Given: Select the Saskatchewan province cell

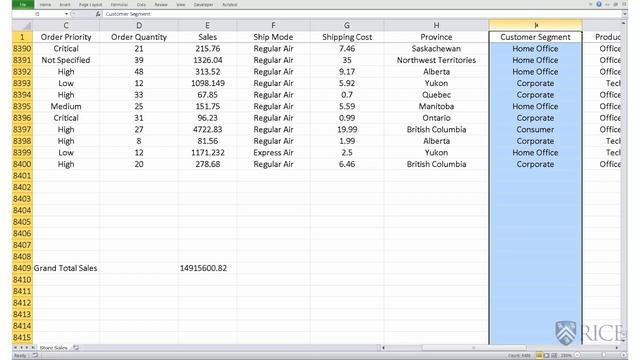Looking at the screenshot, I should 436,49.
